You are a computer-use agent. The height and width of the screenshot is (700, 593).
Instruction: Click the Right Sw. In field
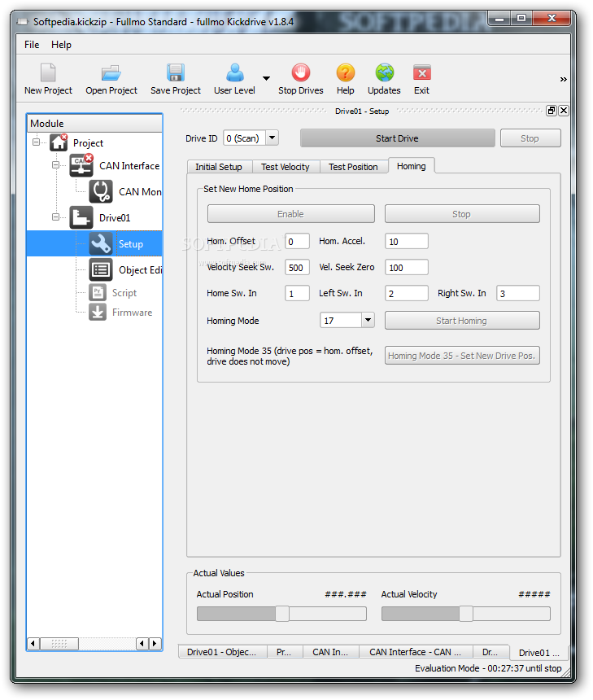518,293
